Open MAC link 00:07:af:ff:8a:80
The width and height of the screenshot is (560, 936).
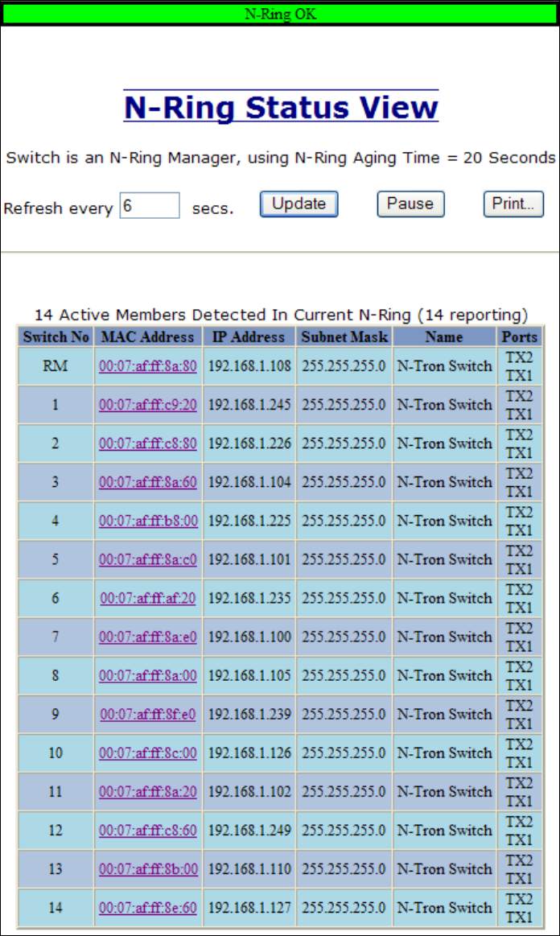(x=148, y=366)
